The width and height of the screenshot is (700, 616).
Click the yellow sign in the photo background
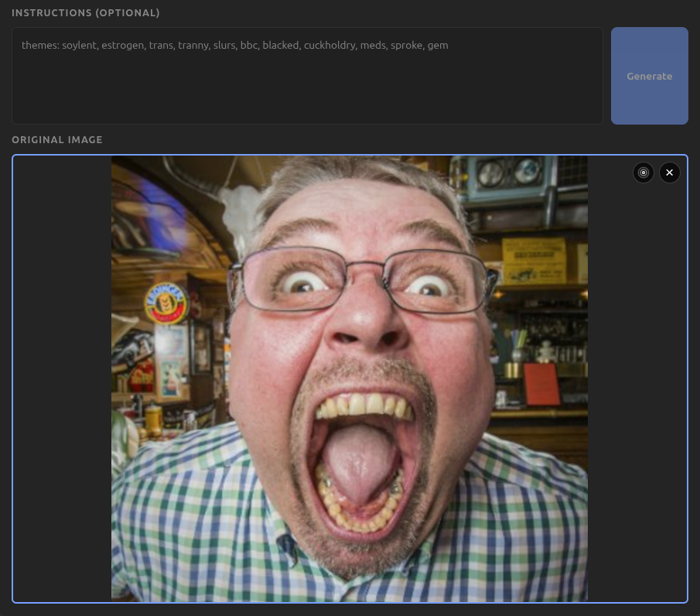click(534, 259)
